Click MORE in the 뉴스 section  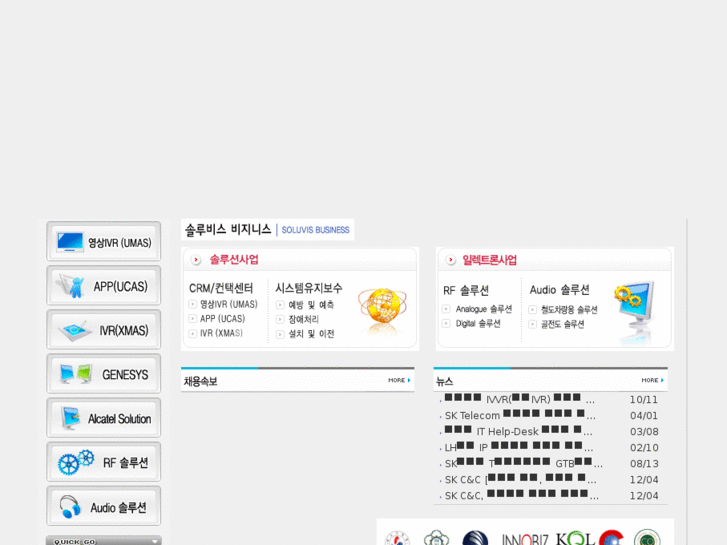click(652, 380)
